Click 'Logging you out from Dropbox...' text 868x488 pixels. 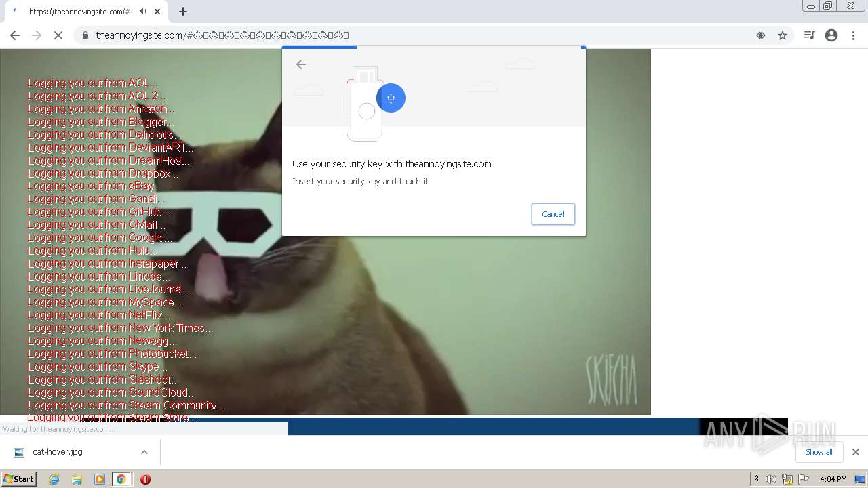[103, 174]
